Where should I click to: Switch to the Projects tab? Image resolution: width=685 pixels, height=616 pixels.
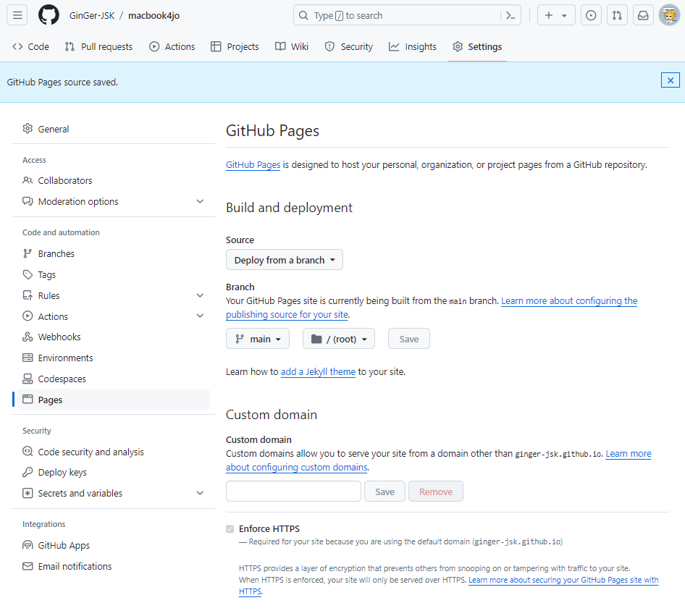235,47
